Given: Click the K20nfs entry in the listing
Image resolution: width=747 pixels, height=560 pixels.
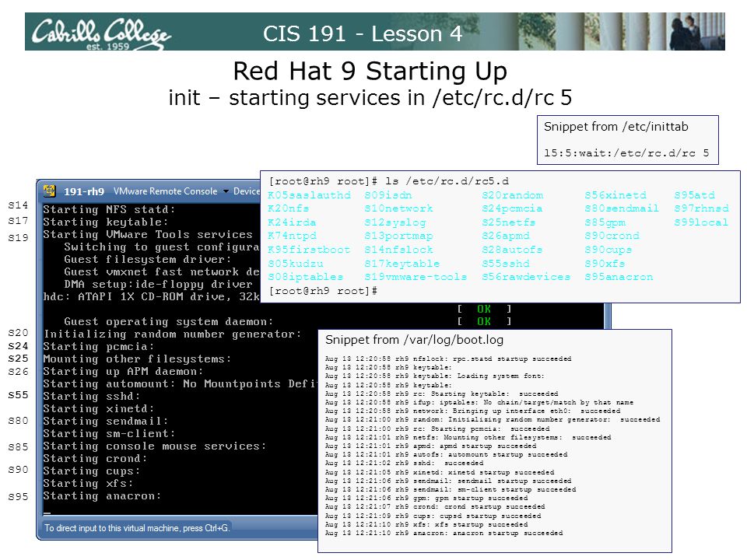Looking at the screenshot, I should [x=288, y=208].
